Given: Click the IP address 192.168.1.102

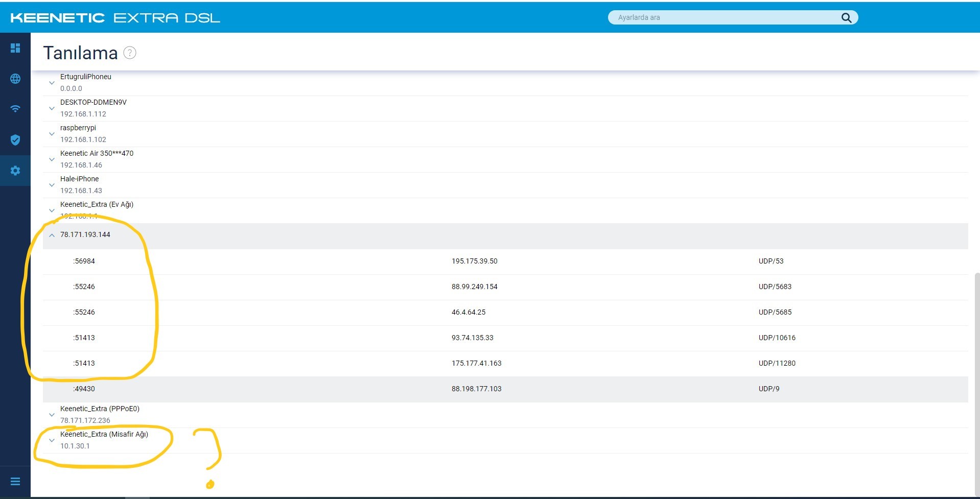Looking at the screenshot, I should click(x=83, y=139).
